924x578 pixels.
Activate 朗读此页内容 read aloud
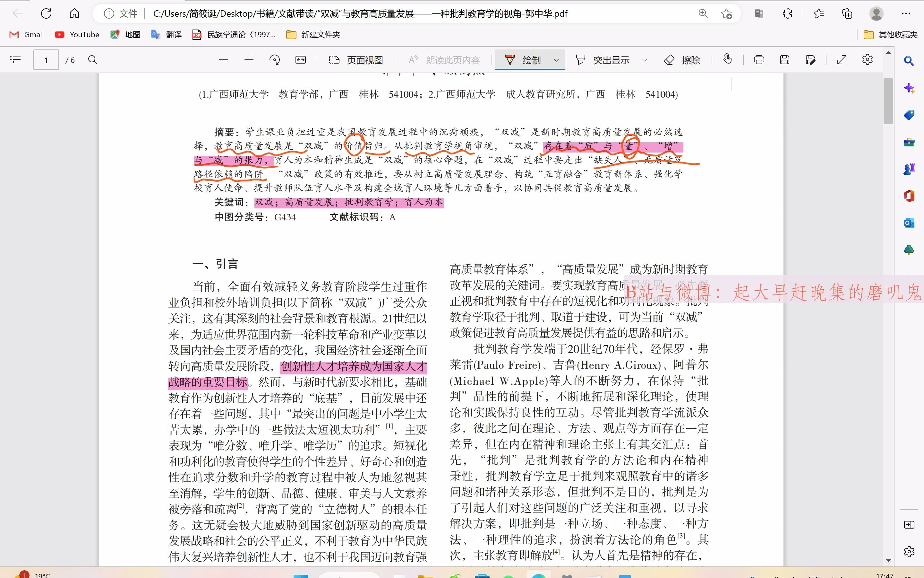click(x=444, y=60)
